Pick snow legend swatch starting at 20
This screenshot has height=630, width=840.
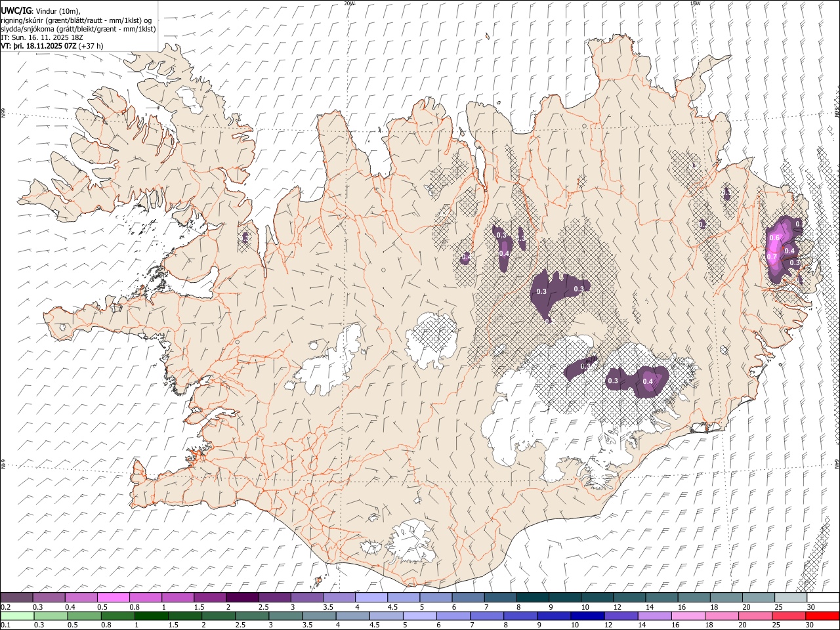click(x=759, y=598)
